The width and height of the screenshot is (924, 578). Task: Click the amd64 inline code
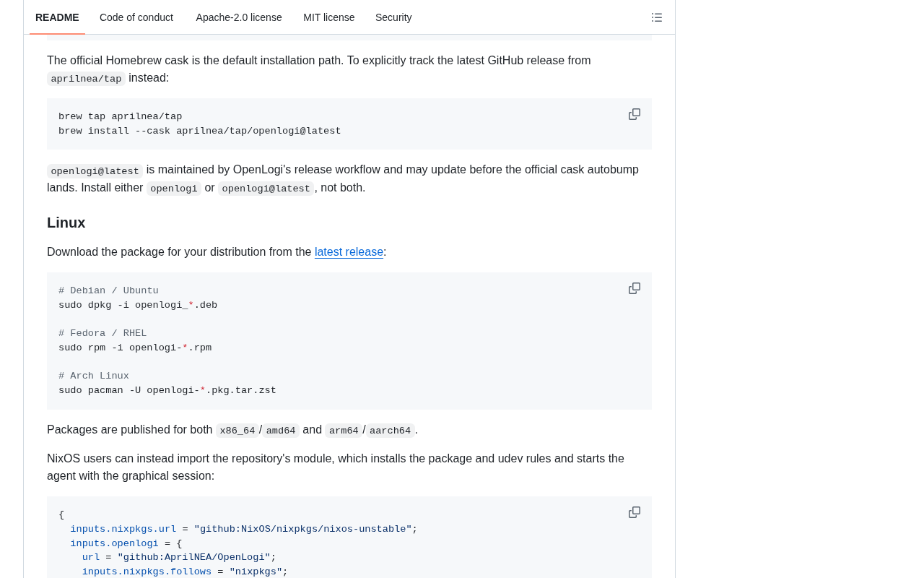(281, 431)
